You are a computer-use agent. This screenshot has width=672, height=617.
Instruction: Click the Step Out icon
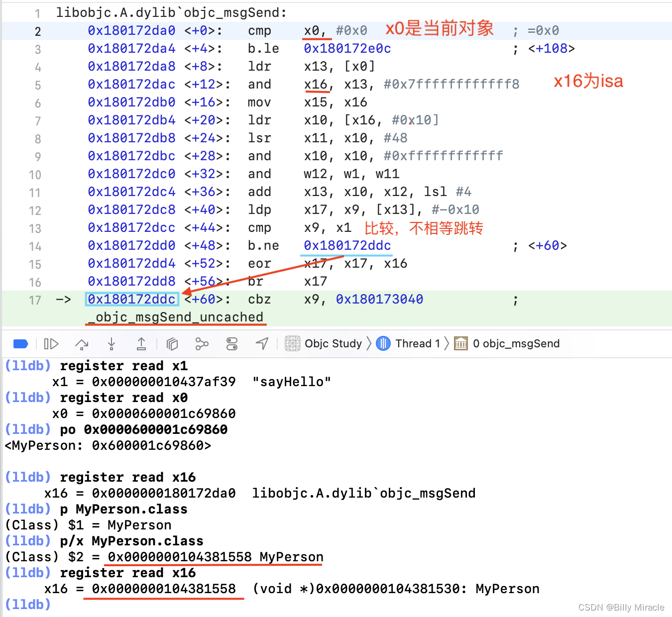tap(141, 344)
